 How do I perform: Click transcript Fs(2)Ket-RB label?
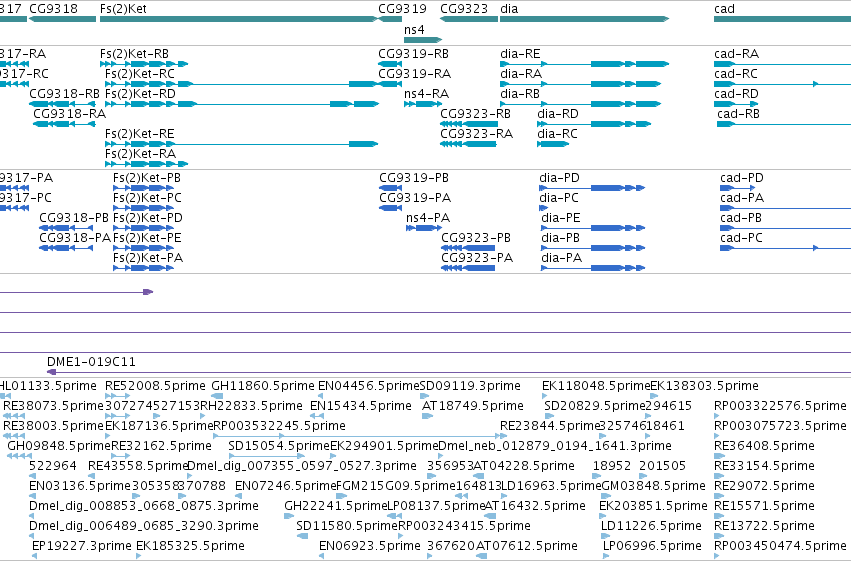point(134,54)
